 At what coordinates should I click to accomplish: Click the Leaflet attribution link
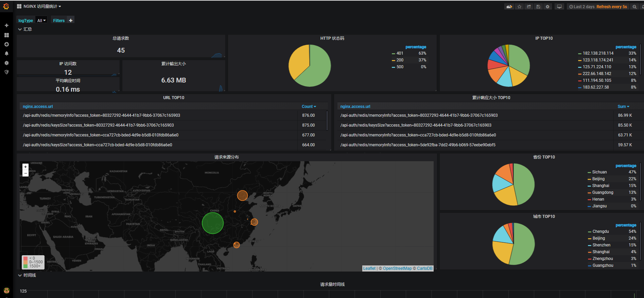(x=369, y=268)
